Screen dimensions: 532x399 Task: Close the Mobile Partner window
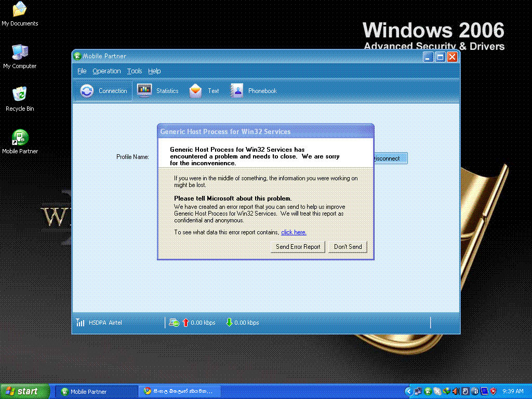coord(452,57)
